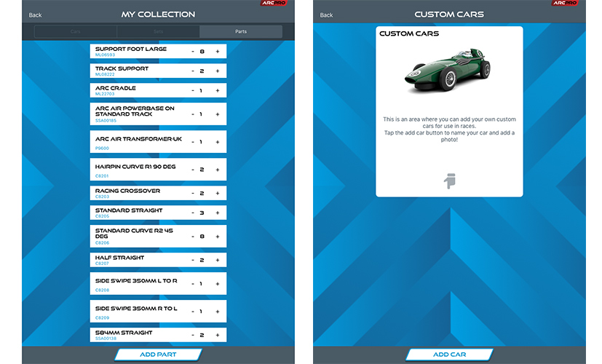Decrease Standard Curve R2 45 Deg count
The image size is (602, 364).
click(x=193, y=237)
